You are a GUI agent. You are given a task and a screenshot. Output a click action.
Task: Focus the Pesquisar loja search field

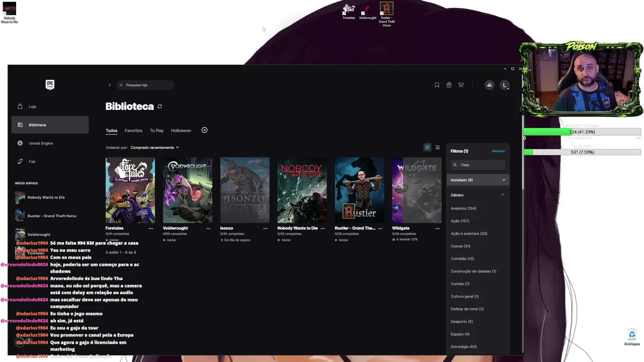click(x=145, y=85)
